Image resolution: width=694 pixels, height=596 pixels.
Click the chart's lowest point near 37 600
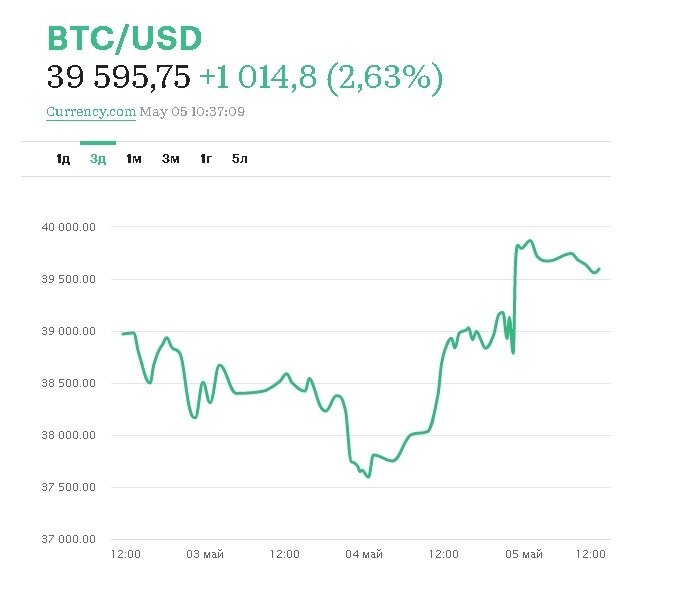pos(368,476)
